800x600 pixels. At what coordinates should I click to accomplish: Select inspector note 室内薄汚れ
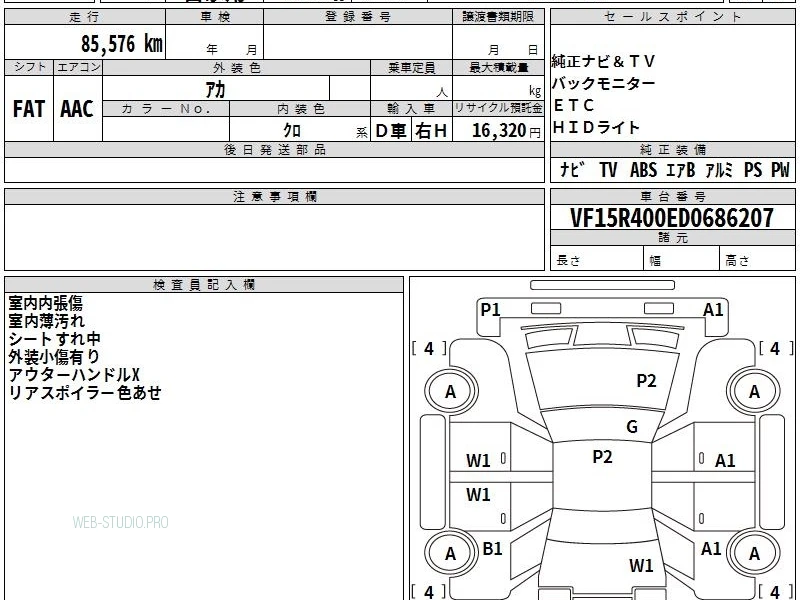click(46, 321)
